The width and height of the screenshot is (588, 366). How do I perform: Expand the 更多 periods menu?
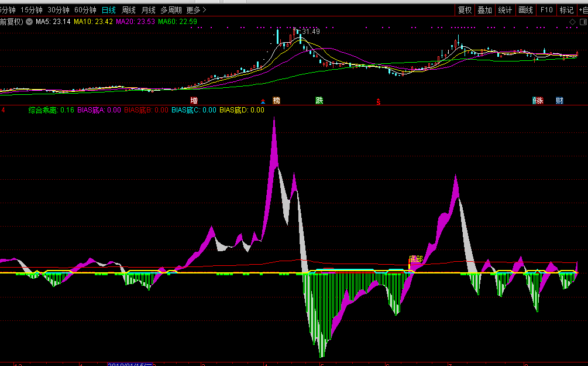pyautogui.click(x=196, y=10)
